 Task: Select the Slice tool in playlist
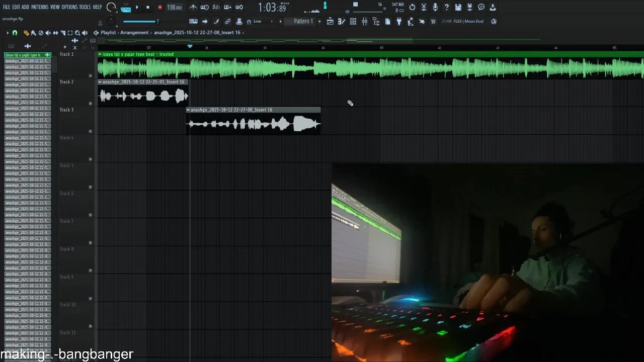pyautogui.click(x=63, y=33)
